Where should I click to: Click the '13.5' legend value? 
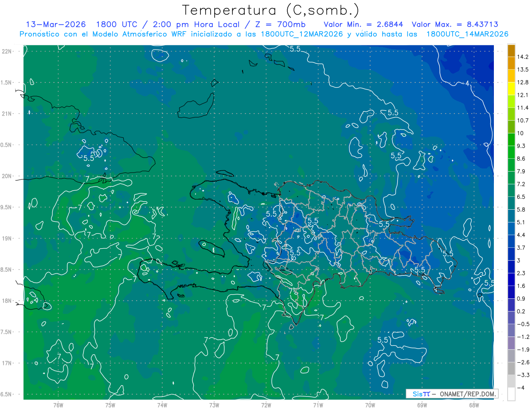(522, 70)
